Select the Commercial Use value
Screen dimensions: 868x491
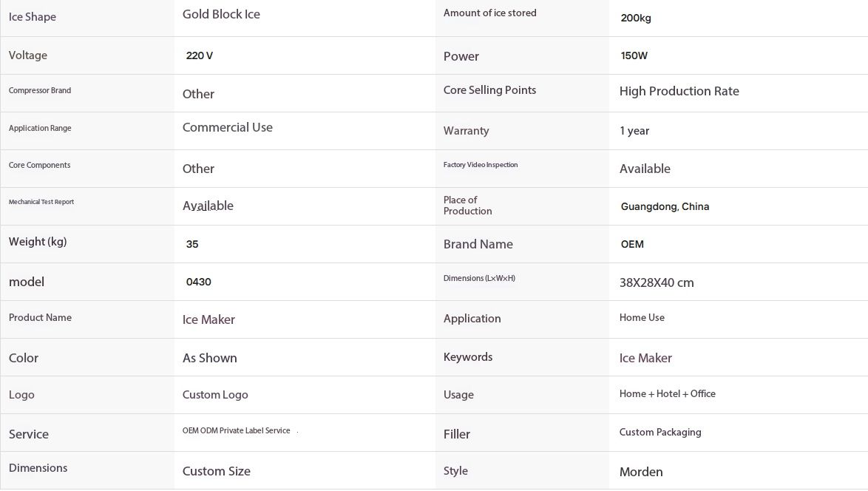(x=228, y=127)
